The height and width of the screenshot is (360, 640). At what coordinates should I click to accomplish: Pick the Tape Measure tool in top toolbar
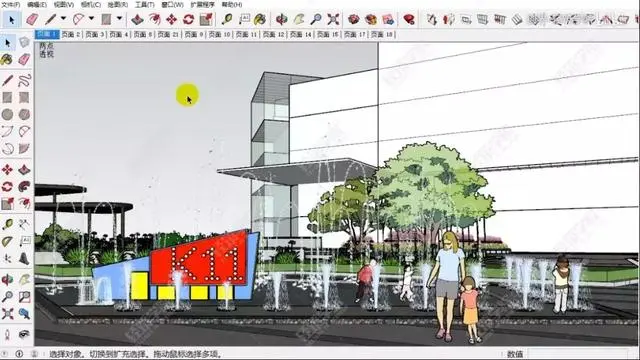pos(227,19)
